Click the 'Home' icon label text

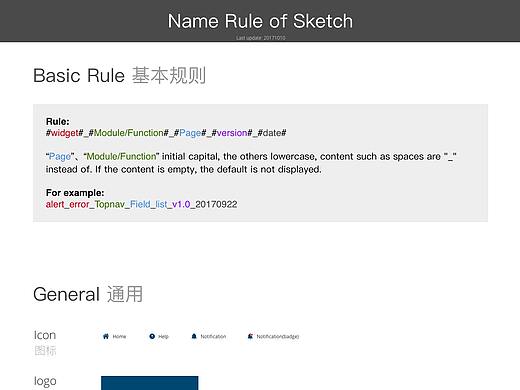119,337
